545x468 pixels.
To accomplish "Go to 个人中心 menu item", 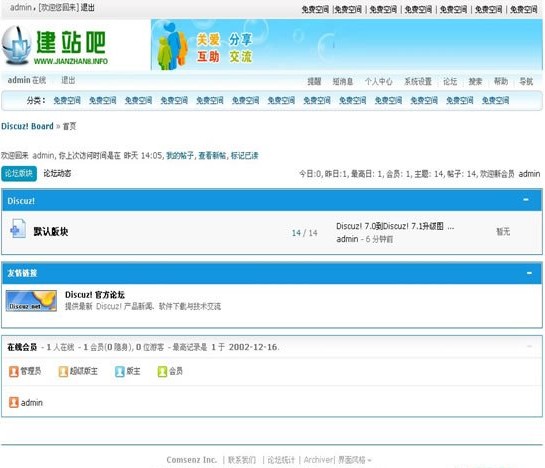I will [x=379, y=81].
